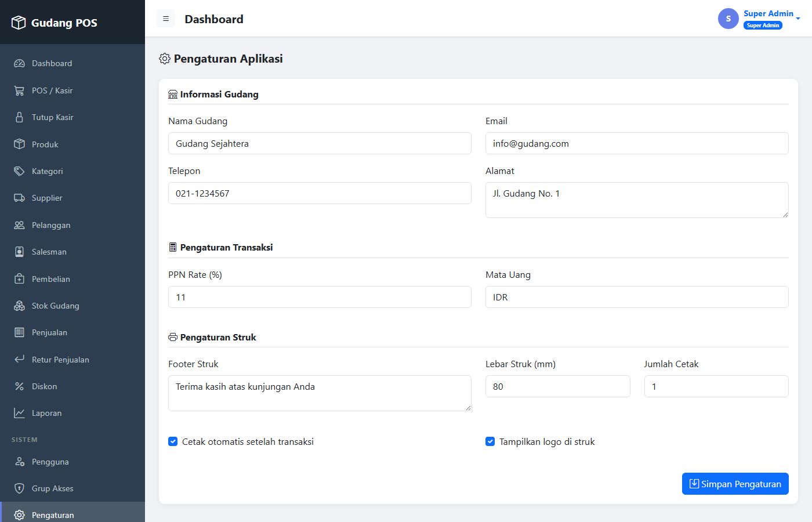Click the Grup Akses shield icon
The height and width of the screenshot is (522, 812).
[19, 488]
